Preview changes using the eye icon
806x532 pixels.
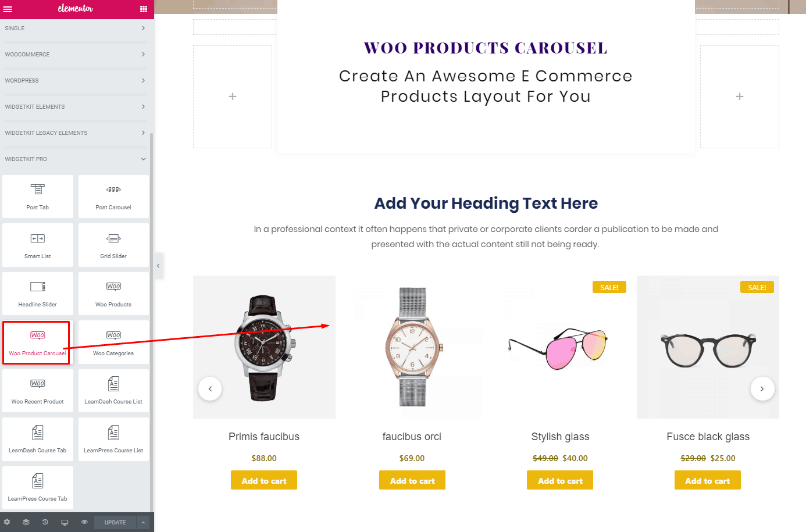[84, 522]
